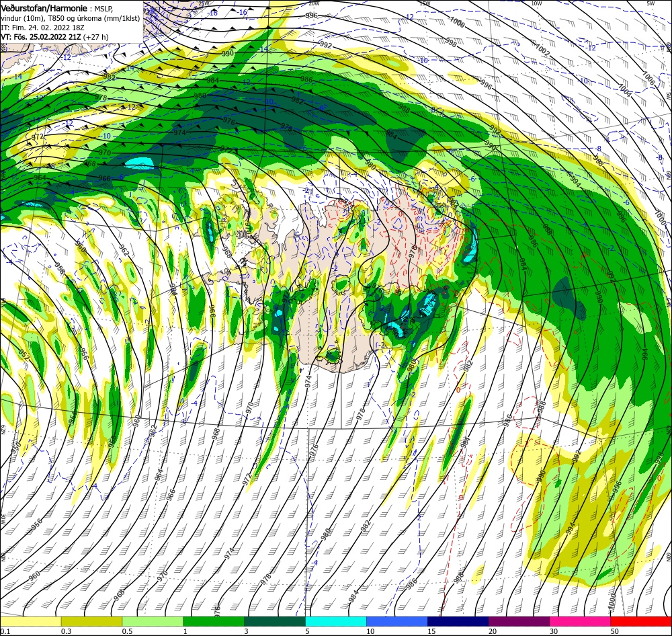This screenshot has width=672, height=636.
Task: Click the '1002' isobar label
Action: point(542,50)
